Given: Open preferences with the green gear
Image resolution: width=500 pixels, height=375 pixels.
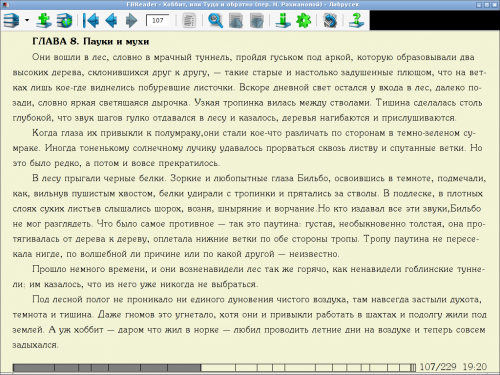Looking at the screenshot, I should (x=303, y=21).
